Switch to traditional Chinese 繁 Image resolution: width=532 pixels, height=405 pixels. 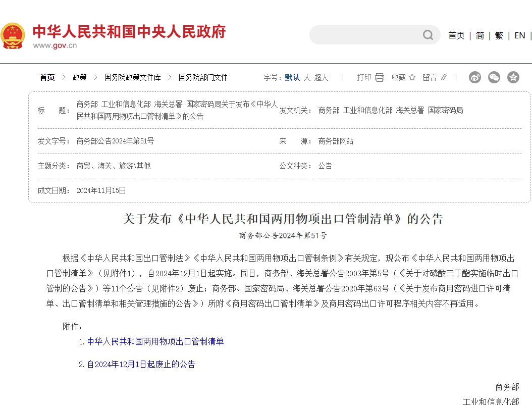pos(499,35)
